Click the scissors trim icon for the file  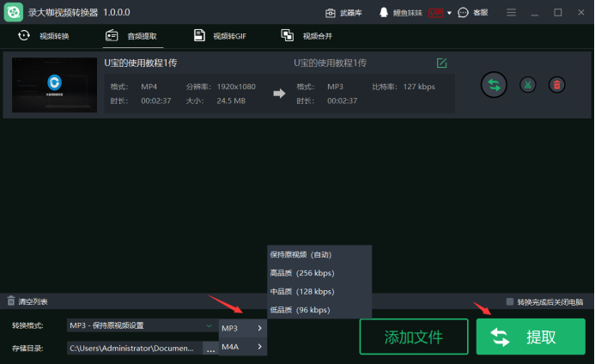click(527, 85)
